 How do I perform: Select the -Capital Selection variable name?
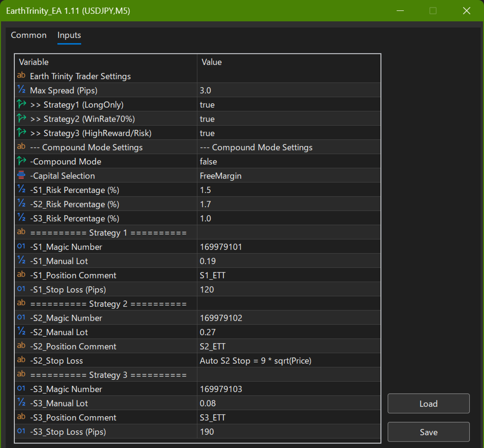[62, 176]
